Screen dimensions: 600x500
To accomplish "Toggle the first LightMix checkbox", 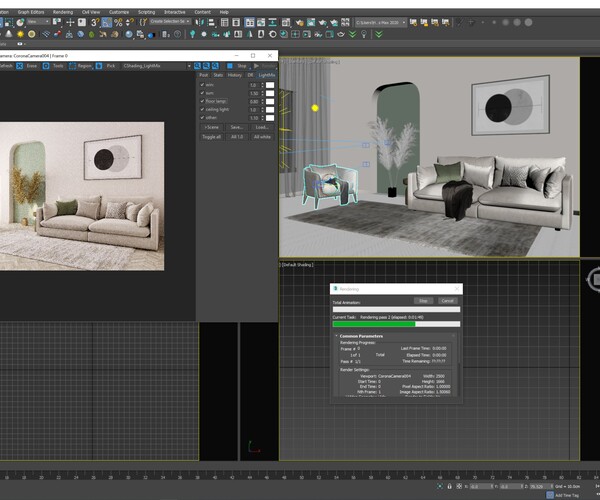I will pyautogui.click(x=202, y=85).
